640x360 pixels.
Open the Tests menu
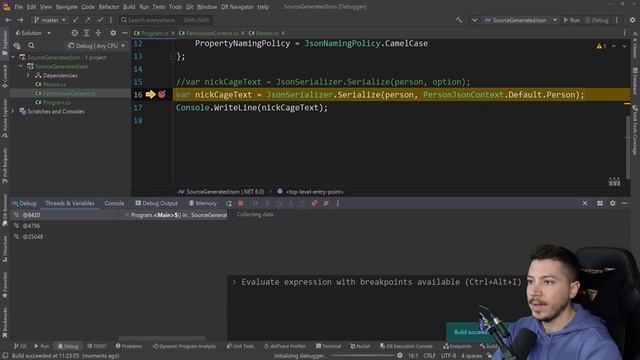tap(159, 7)
